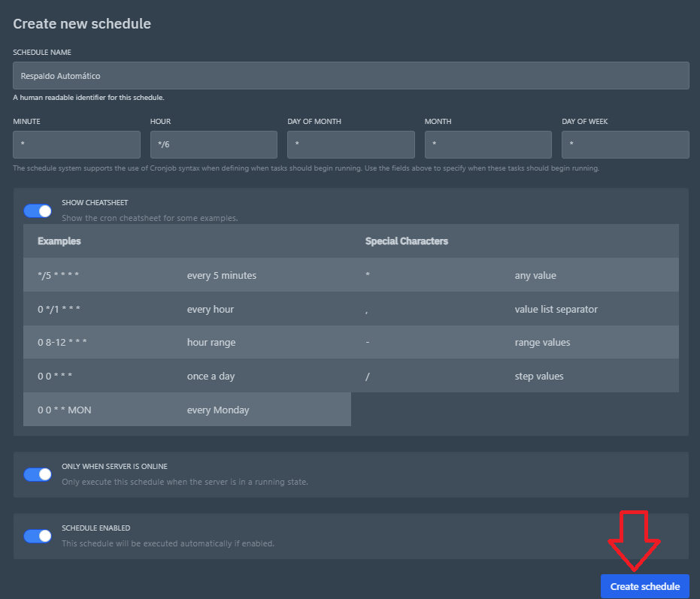Click the 0 8-12 * * * example
The width and height of the screenshot is (700, 599).
63,343
